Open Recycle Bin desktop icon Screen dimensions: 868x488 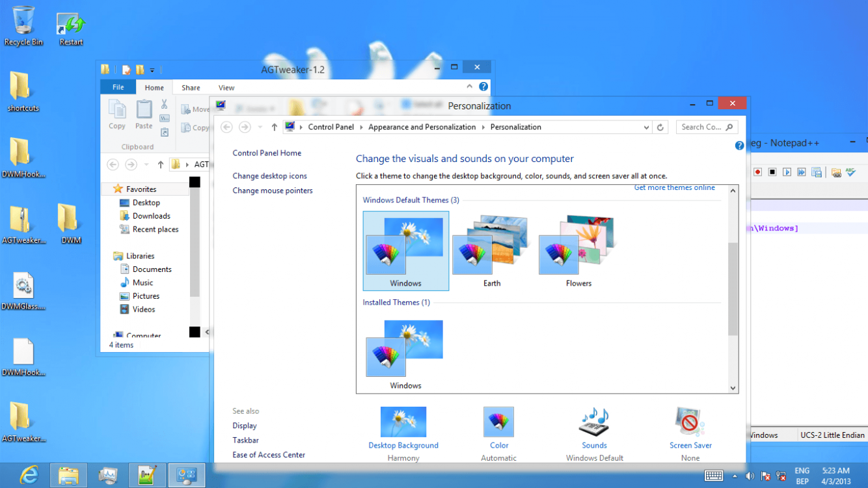point(23,27)
